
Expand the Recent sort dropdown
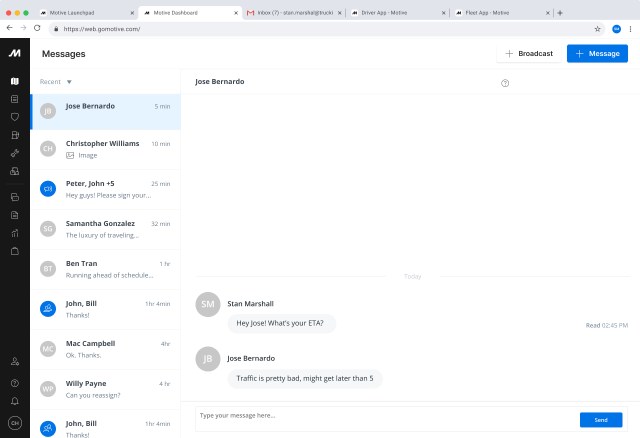[x=69, y=81]
